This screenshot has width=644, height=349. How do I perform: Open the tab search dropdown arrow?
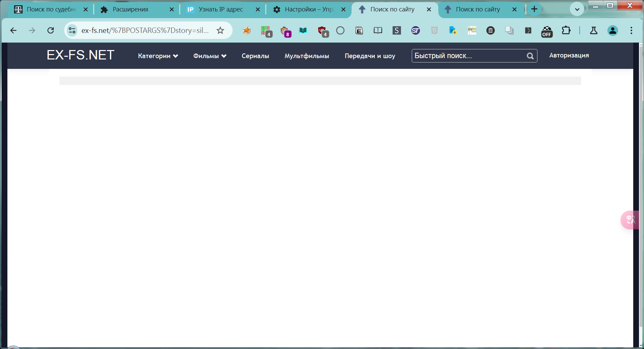coord(577,9)
